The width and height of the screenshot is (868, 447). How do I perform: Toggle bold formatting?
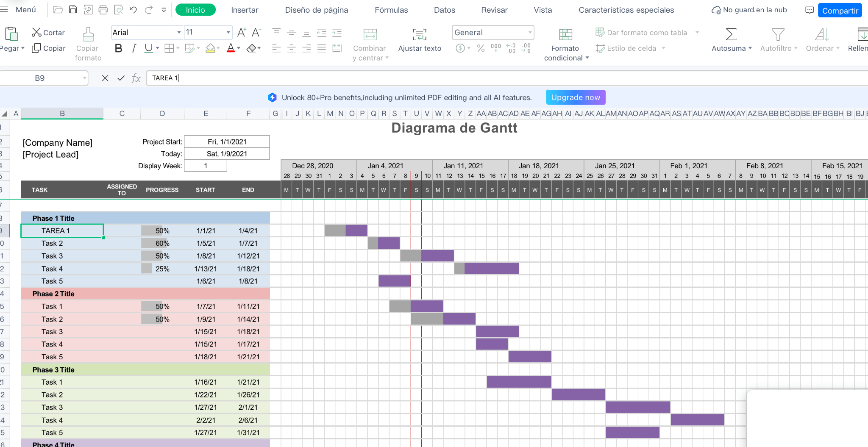point(118,48)
